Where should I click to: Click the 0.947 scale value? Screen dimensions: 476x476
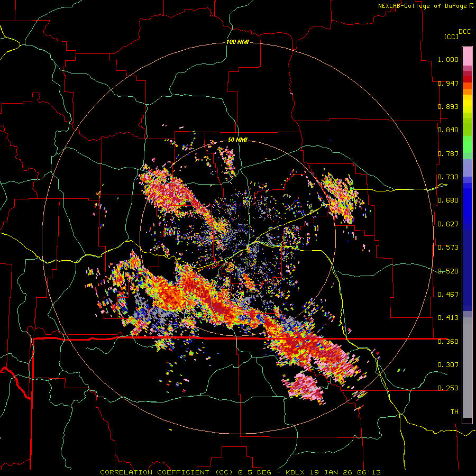(448, 83)
